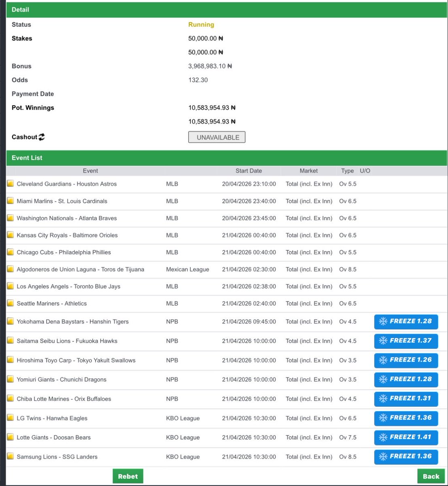448x486 pixels.
Task: Click start date 21/04/2026 02:38:00
Action: 249,286
